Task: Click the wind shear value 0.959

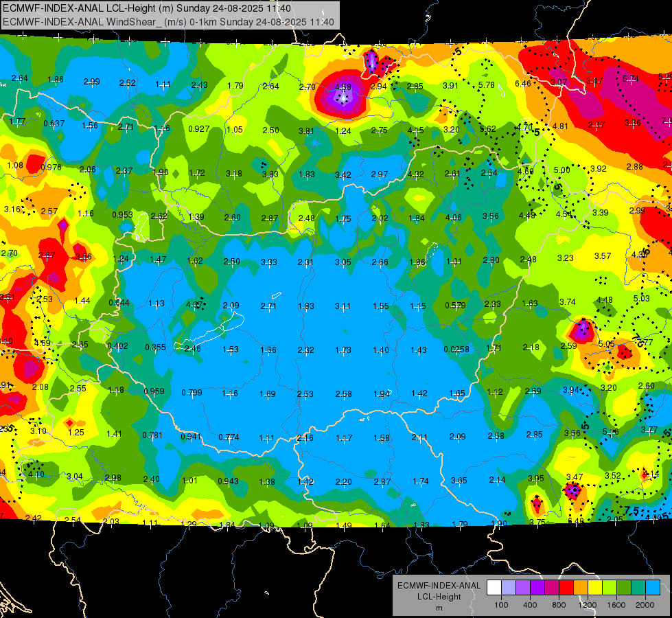Action: (x=154, y=391)
